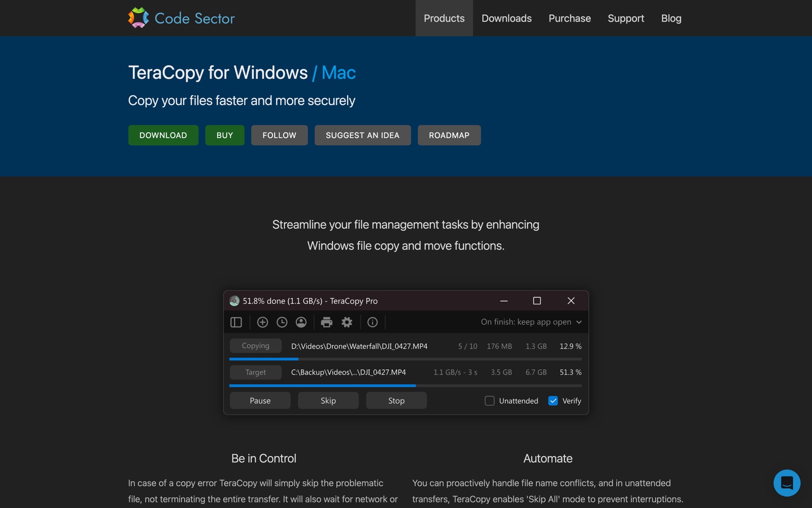
Task: Click the Be in Control heading
Action: click(264, 458)
